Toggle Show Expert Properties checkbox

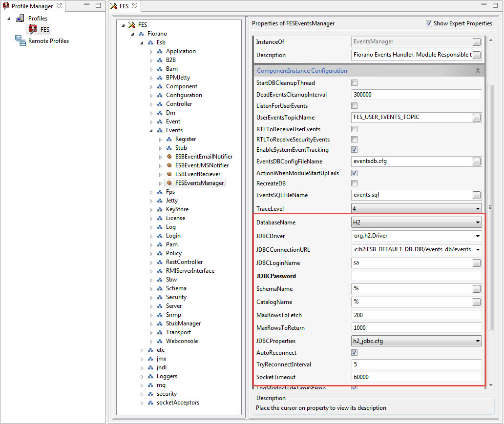tap(429, 23)
